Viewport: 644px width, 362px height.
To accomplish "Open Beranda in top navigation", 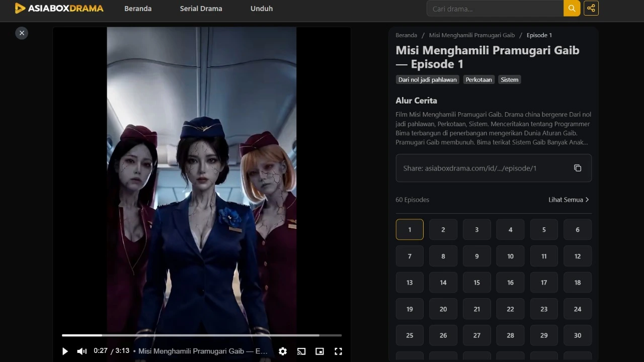I will [x=138, y=9].
